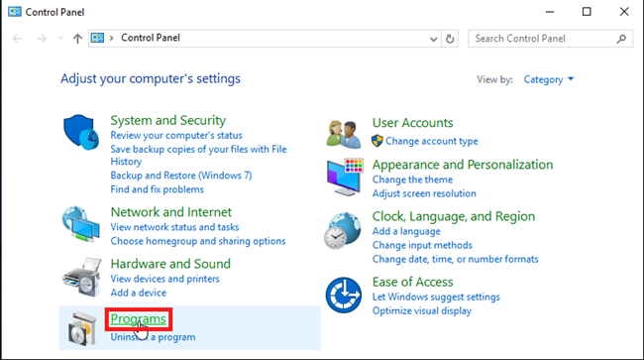Click Uninstall a program link
Screen dimensions: 644x360
tap(153, 337)
